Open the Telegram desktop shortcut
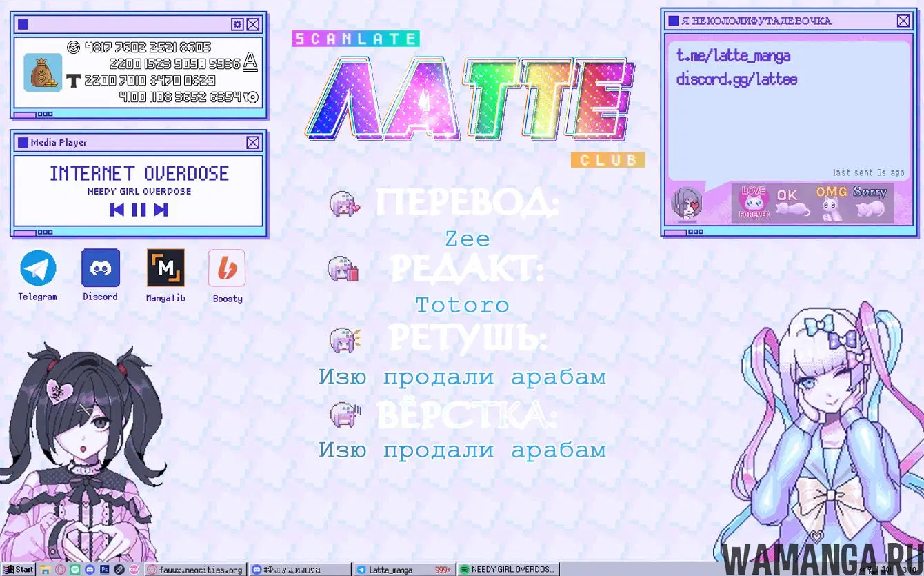Screen dimensions: 924x576 coord(38,268)
